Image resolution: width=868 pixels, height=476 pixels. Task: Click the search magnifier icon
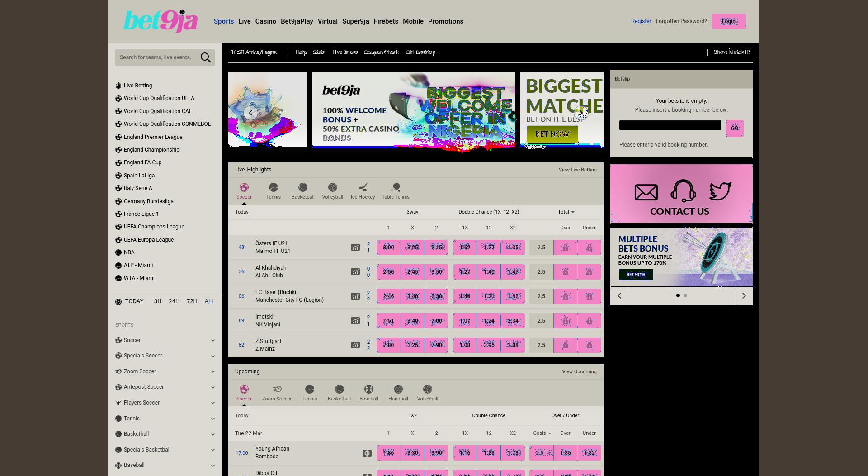tap(206, 57)
